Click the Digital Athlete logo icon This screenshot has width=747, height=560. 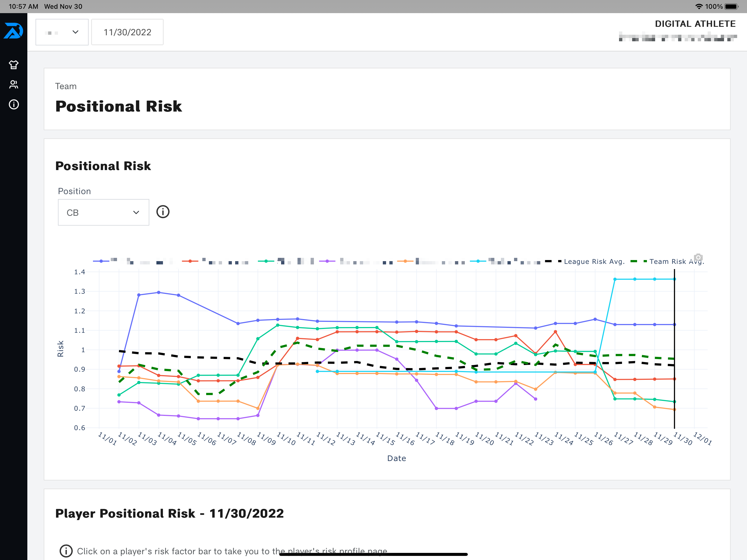click(x=13, y=31)
